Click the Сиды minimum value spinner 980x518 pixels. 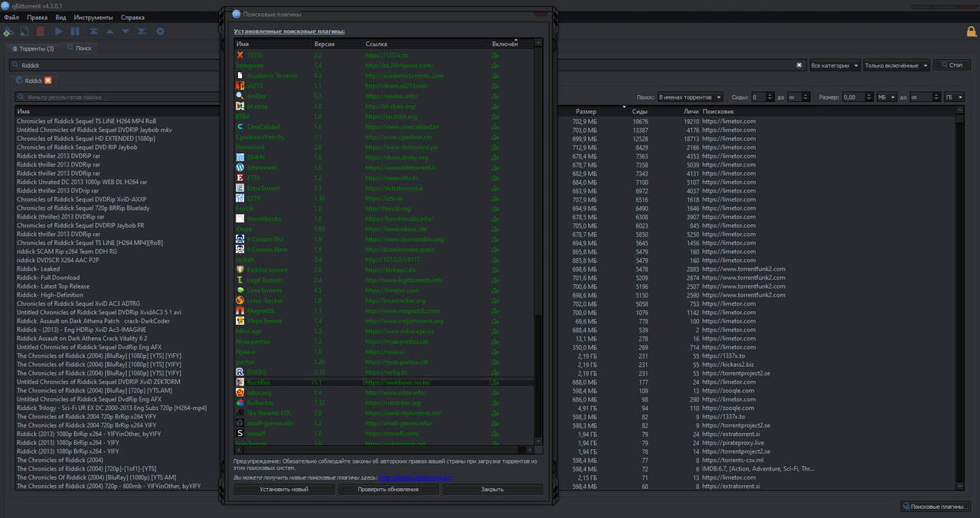tap(763, 97)
